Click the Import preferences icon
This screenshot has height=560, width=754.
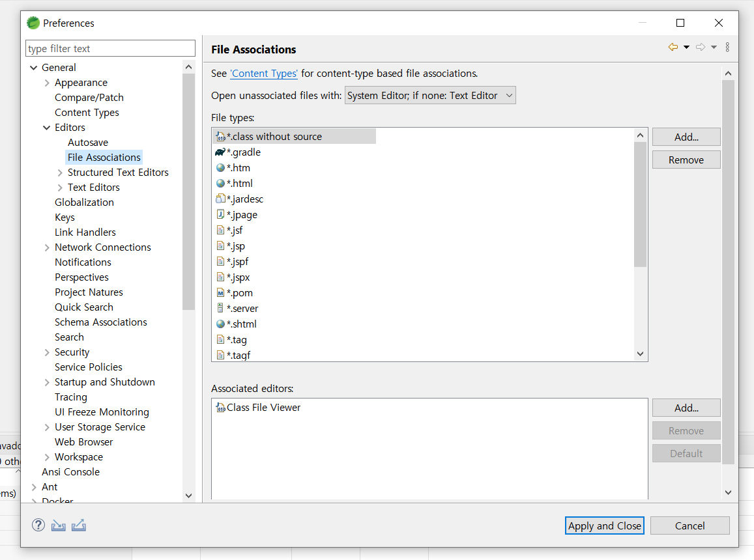[59, 525]
